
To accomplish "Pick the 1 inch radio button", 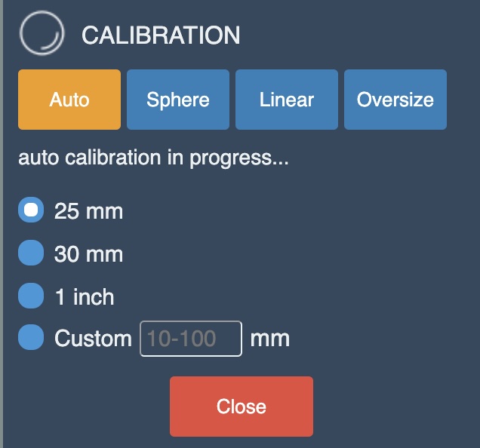I will pos(31,296).
